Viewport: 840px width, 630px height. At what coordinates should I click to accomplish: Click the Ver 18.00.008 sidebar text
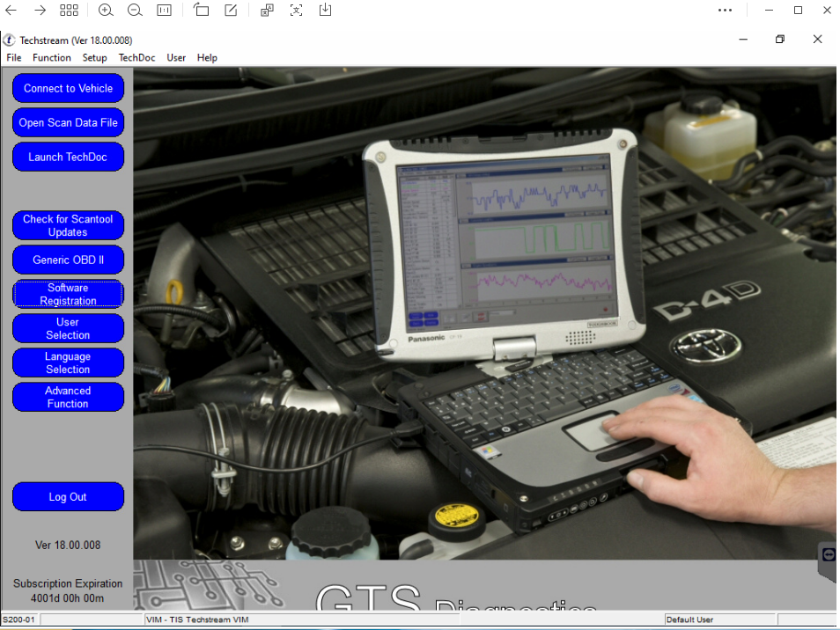(68, 545)
